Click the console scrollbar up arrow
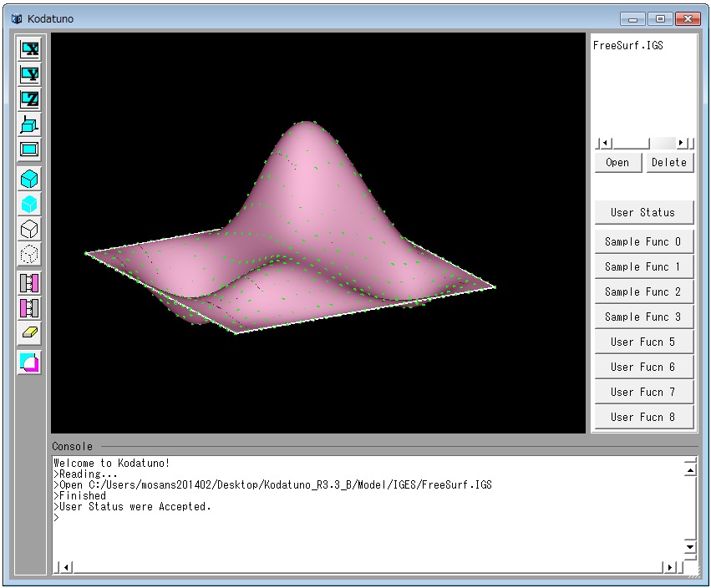711x588 pixels. [x=689, y=470]
